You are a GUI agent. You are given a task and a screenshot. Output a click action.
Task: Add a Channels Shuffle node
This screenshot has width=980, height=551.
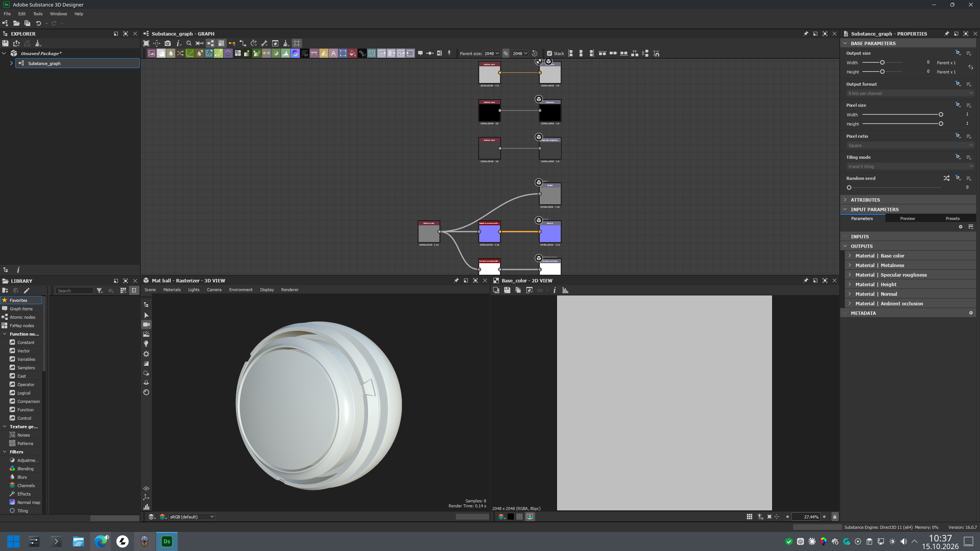tap(180, 53)
